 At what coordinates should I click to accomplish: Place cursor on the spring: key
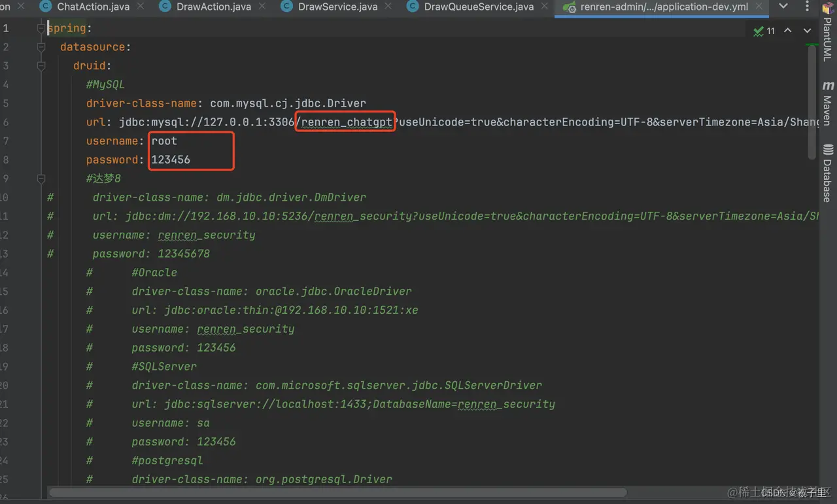click(70, 29)
